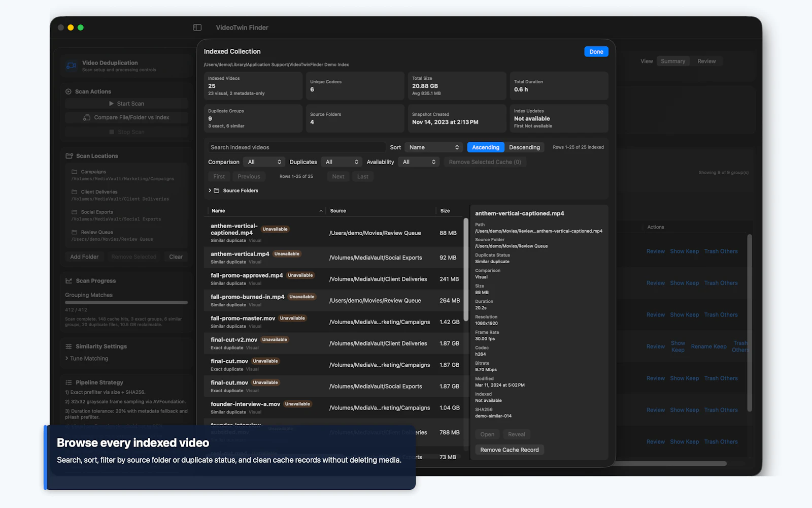This screenshot has width=812, height=508.
Task: Click the Client Deliveries folder icon in sidebar
Action: [74, 192]
